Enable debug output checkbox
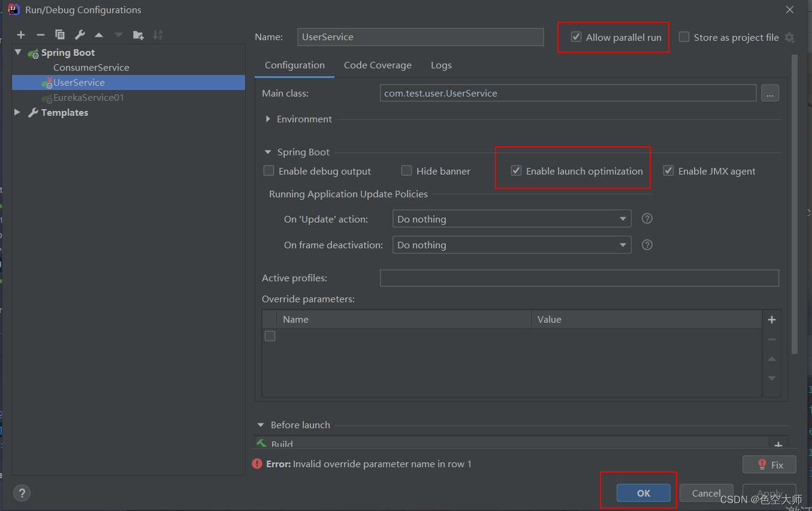812x511 pixels. click(269, 171)
